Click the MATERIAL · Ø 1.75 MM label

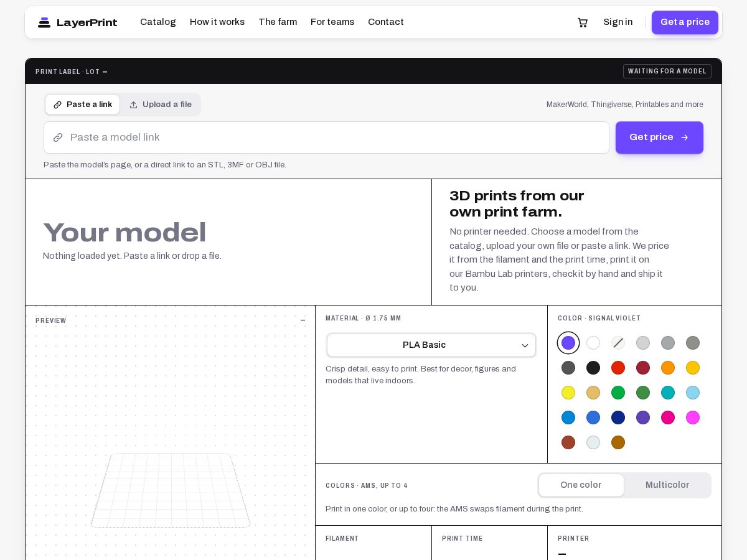[364, 319]
